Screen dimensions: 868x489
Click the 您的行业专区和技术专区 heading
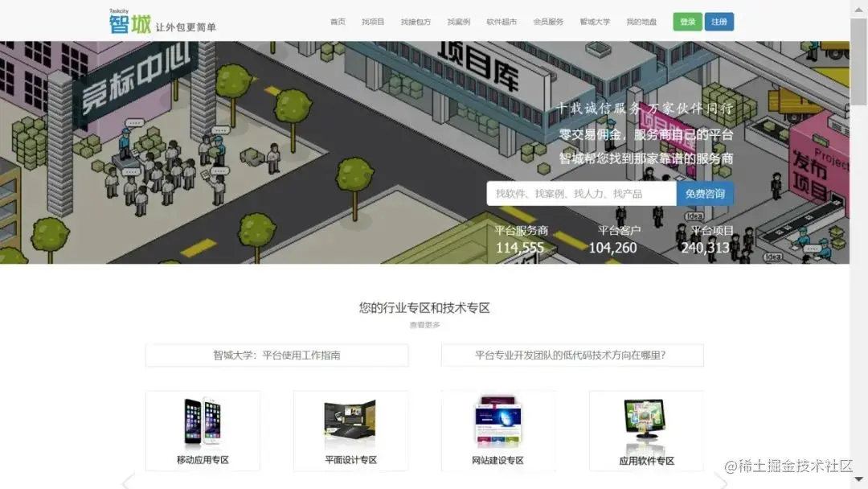[424, 308]
